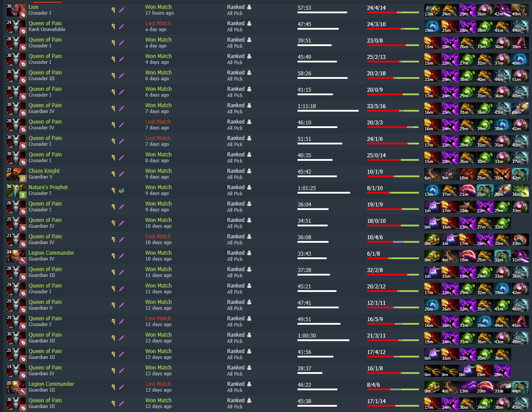
Task: Open the Chaos Knight hero link
Action: point(44,171)
